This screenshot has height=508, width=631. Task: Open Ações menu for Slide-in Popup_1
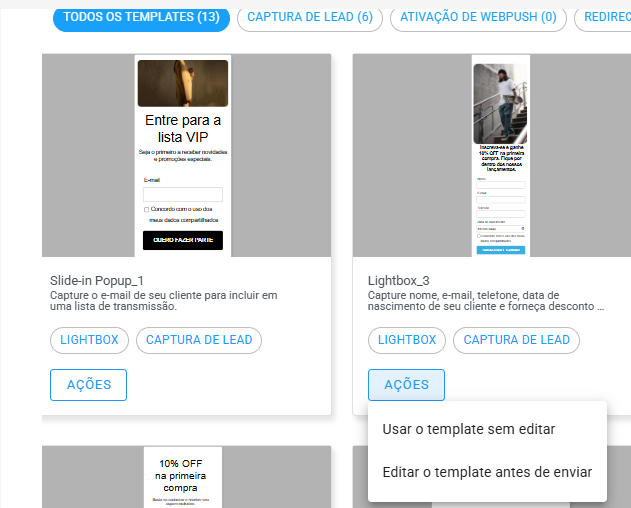[88, 385]
